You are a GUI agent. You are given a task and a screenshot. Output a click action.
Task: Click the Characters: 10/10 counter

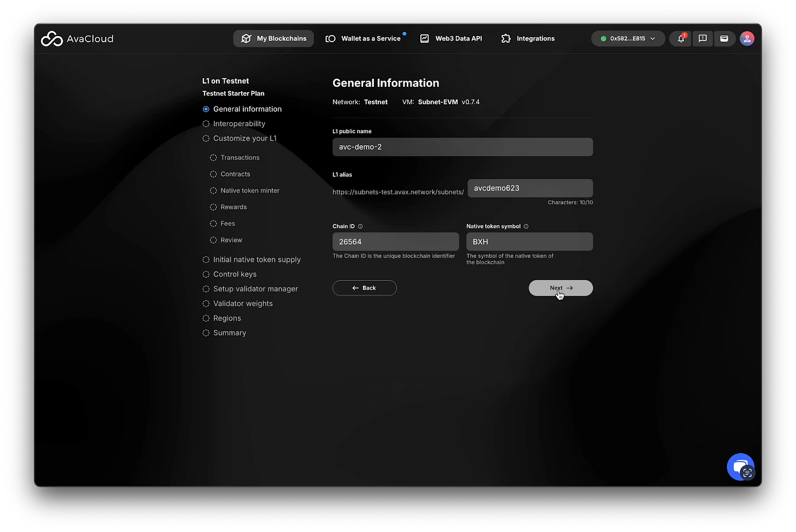pos(570,203)
